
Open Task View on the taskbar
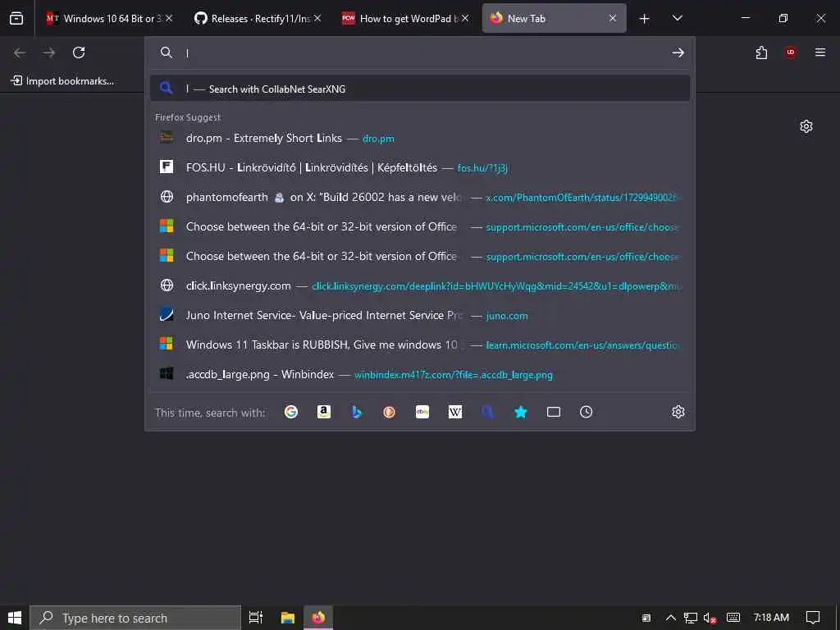click(x=256, y=618)
